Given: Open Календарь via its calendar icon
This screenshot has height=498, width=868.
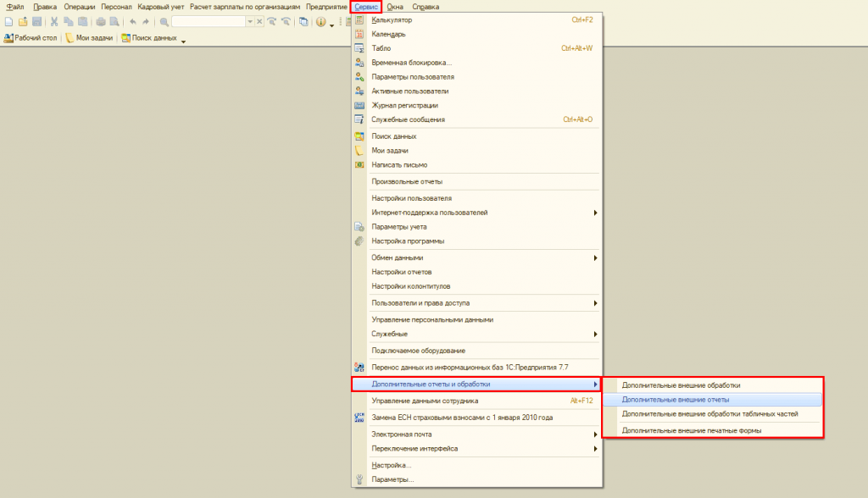Looking at the screenshot, I should click(x=359, y=34).
